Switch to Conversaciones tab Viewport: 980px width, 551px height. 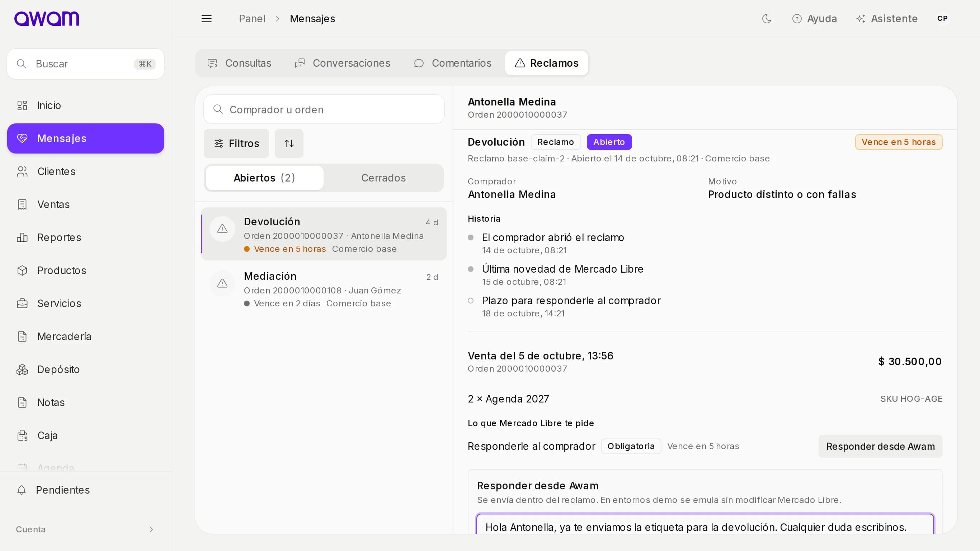343,63
